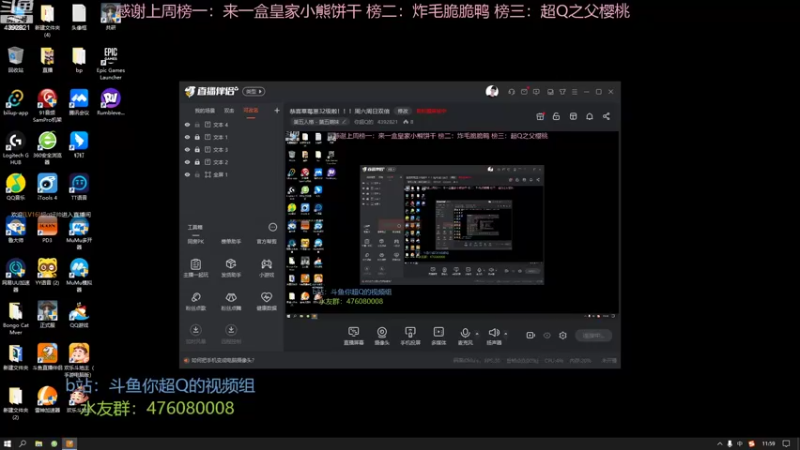800x450 pixels.
Task: Open 小游戏 gamepad tool
Action: click(266, 267)
